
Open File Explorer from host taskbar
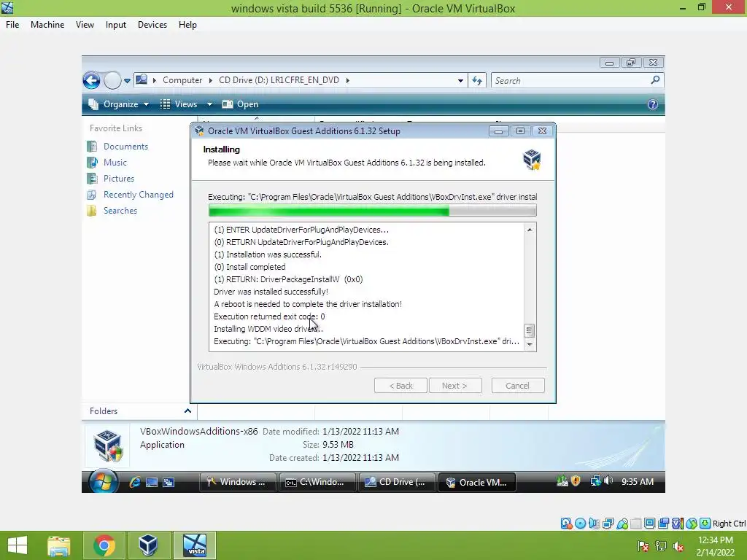point(59,545)
